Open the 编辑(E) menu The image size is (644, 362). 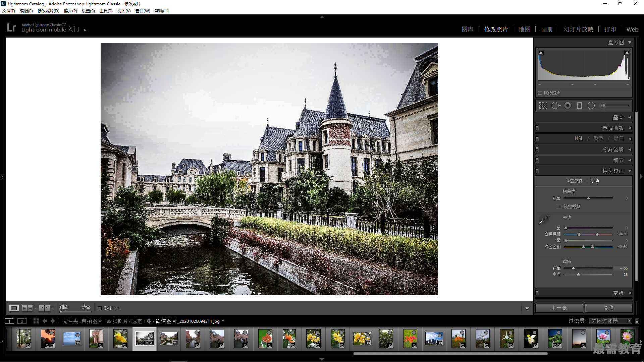pyautogui.click(x=26, y=11)
